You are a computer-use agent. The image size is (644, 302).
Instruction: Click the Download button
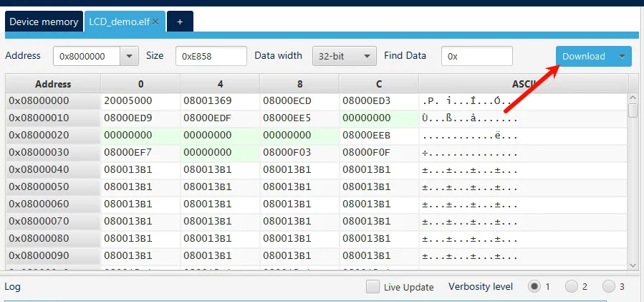click(584, 57)
